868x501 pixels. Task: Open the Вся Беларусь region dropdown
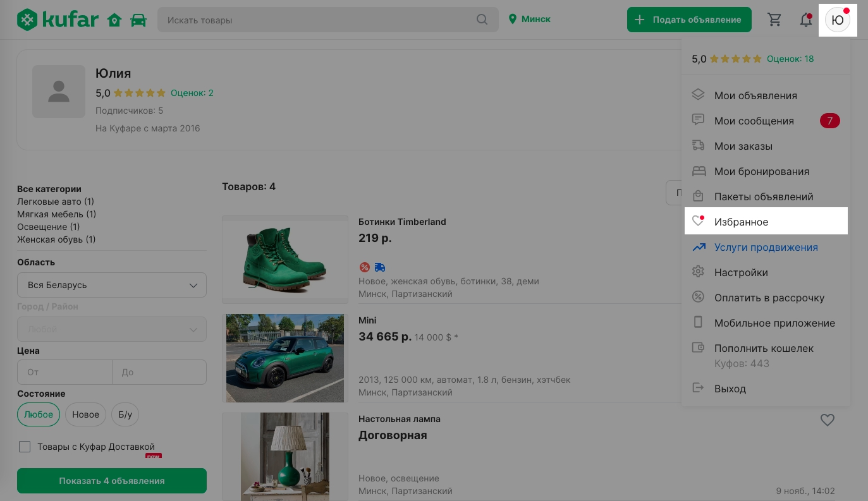tap(112, 285)
